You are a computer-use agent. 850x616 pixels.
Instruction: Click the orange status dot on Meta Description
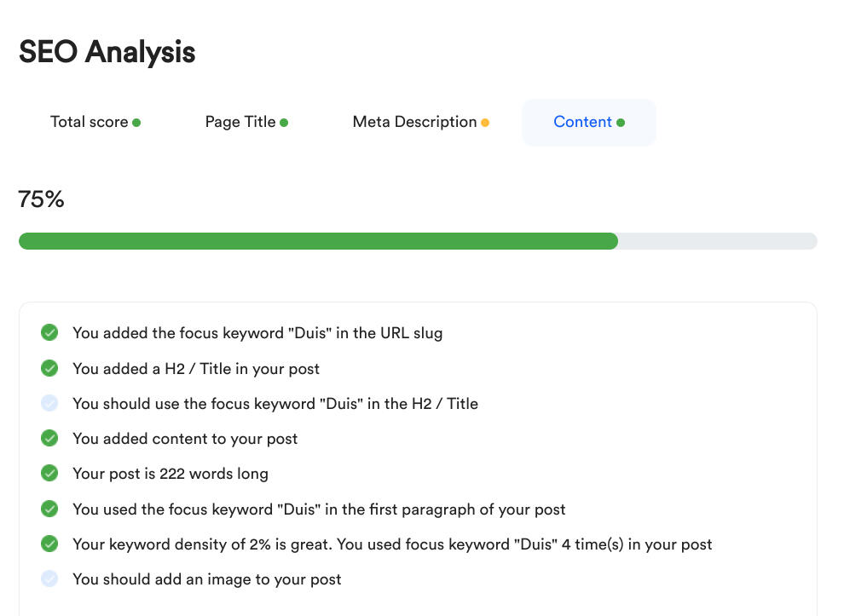[485, 123]
